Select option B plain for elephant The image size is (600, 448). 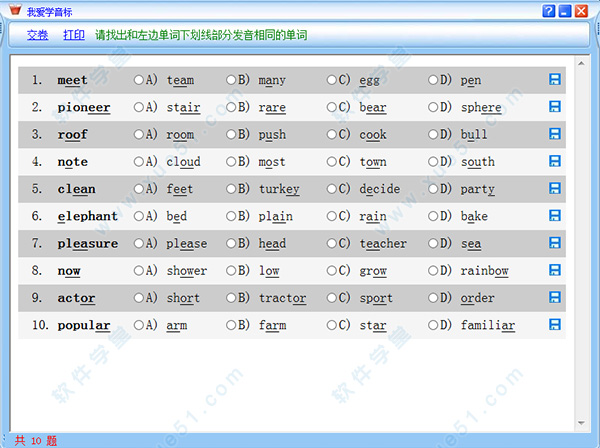point(231,216)
